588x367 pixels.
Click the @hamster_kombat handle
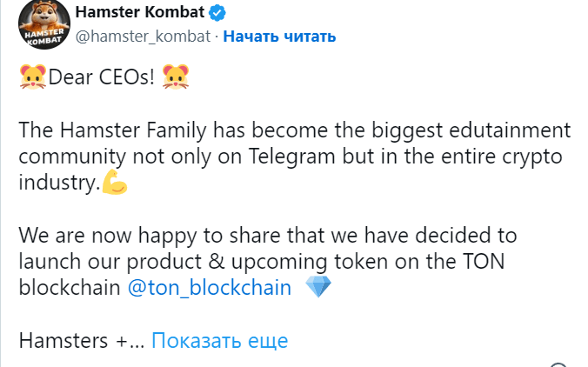point(143,37)
